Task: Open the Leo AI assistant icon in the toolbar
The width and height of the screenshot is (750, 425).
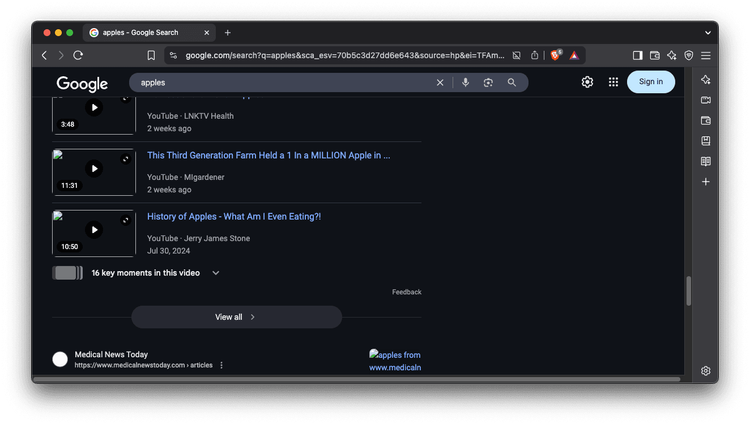Action: (672, 55)
